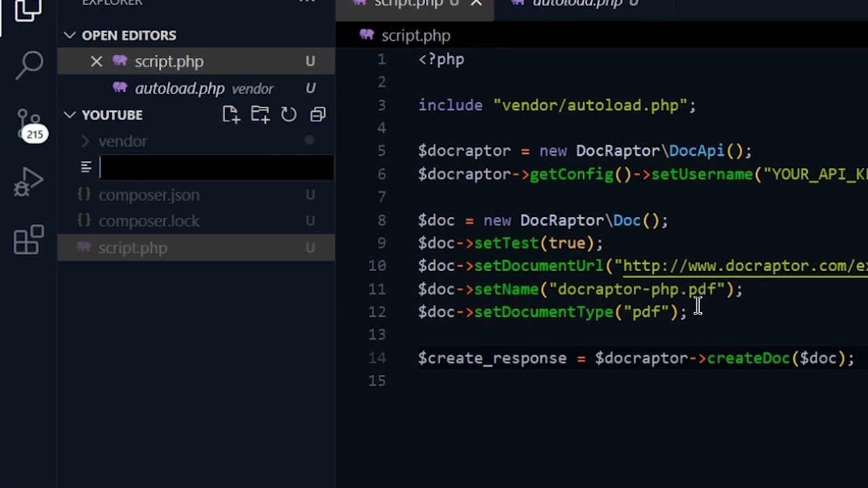This screenshot has width=868, height=488.
Task: Open Source Control view with 215 badge
Action: tap(29, 125)
